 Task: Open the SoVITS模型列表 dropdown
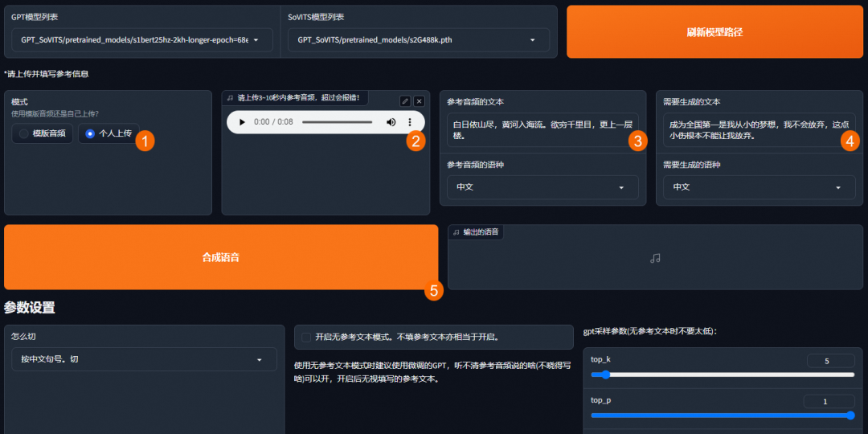tap(419, 40)
